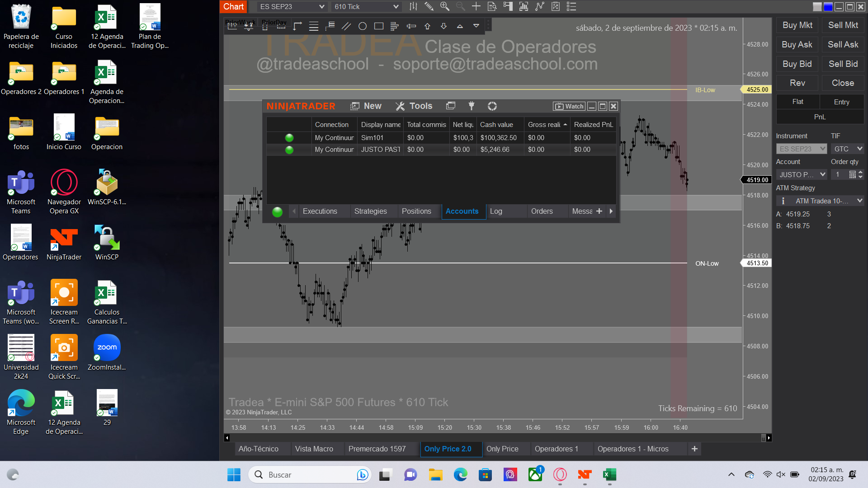Select the parallel lines channel tool

click(346, 26)
